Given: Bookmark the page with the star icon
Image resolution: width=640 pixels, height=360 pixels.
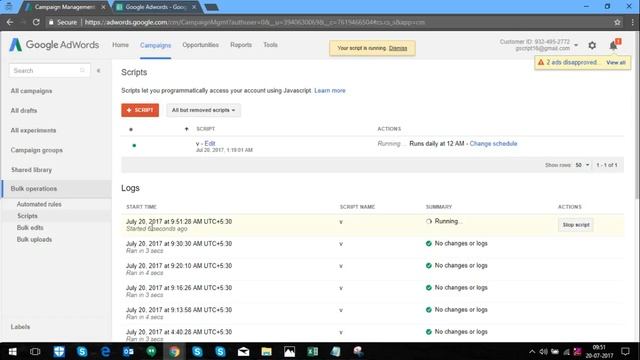Looking at the screenshot, I should 617,22.
